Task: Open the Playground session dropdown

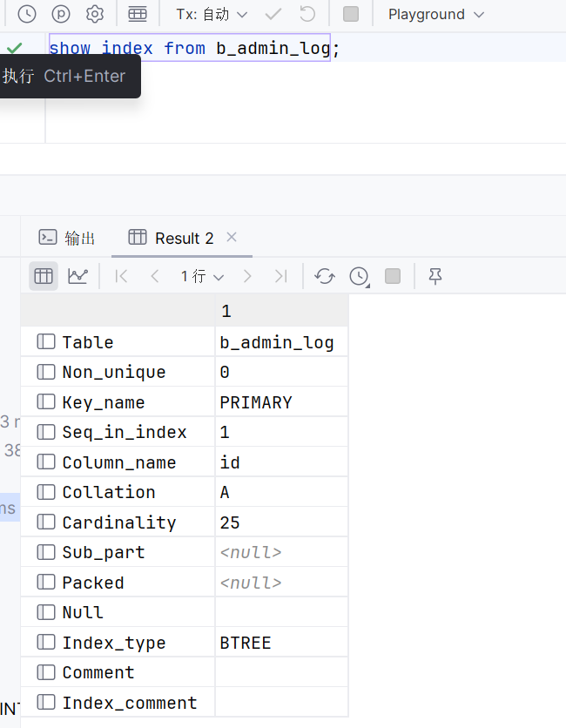Action: 436,15
